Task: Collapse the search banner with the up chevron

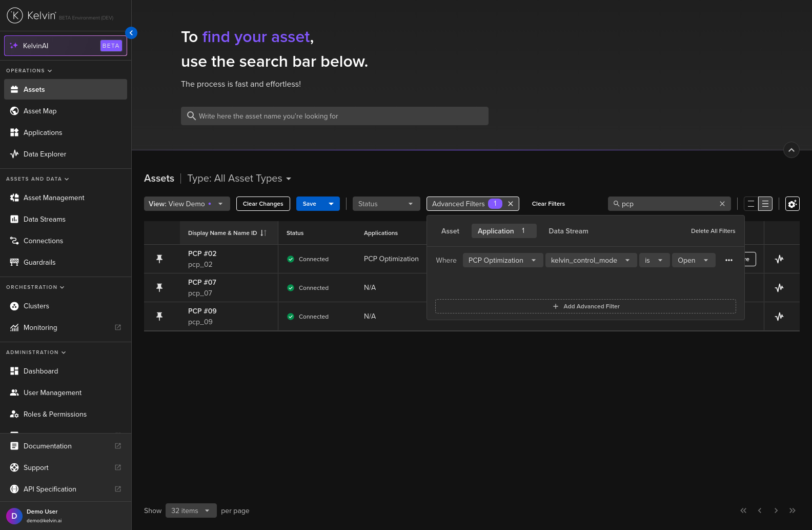Action: coord(791,150)
